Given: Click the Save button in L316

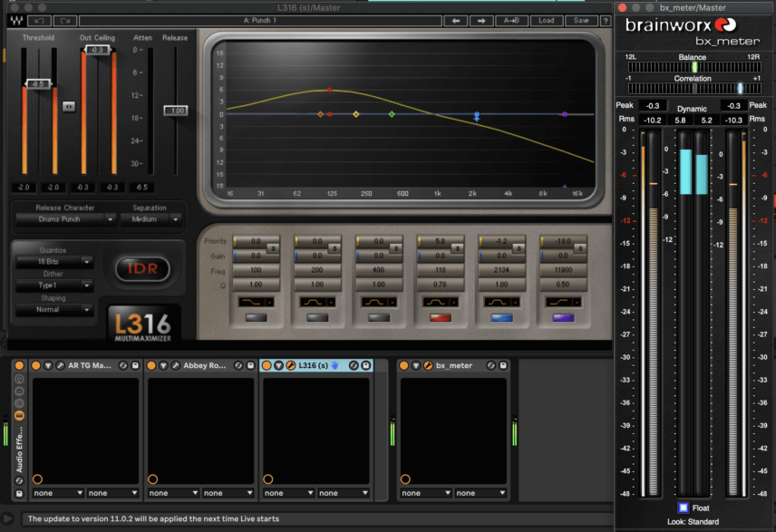Looking at the screenshot, I should [581, 21].
